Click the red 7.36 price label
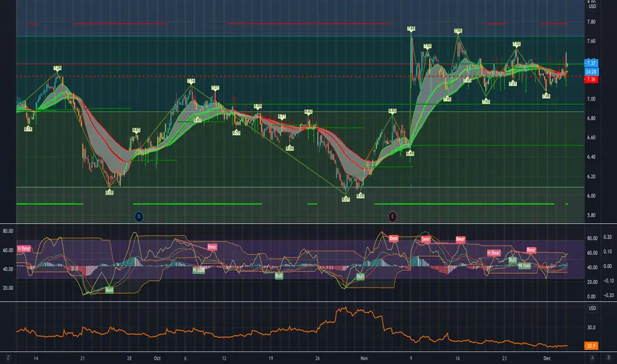 (591, 79)
